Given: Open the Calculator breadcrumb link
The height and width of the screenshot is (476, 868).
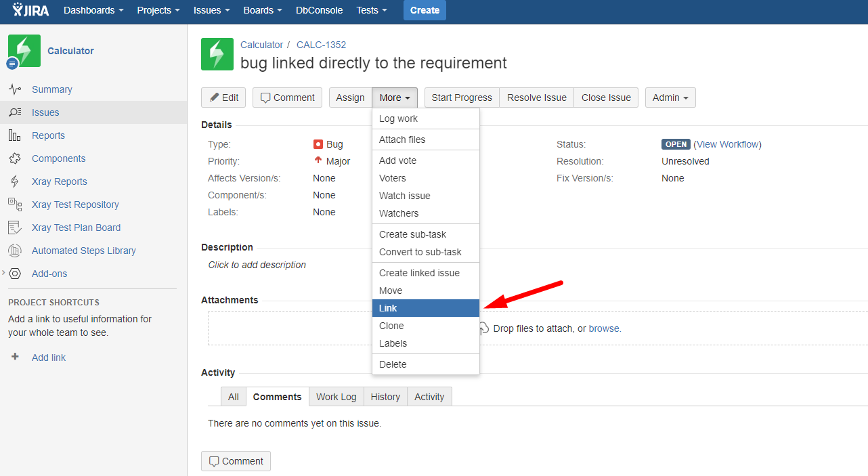Looking at the screenshot, I should (261, 45).
